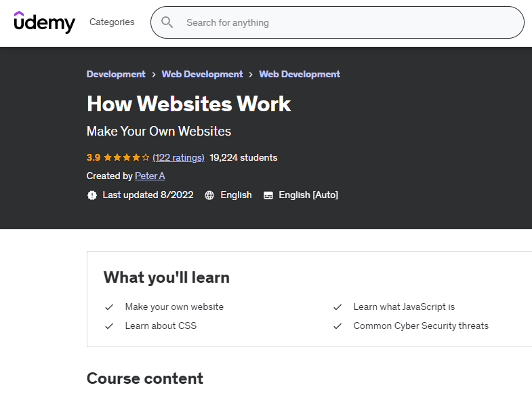Click the globe language icon
532x394 pixels.
pos(209,195)
